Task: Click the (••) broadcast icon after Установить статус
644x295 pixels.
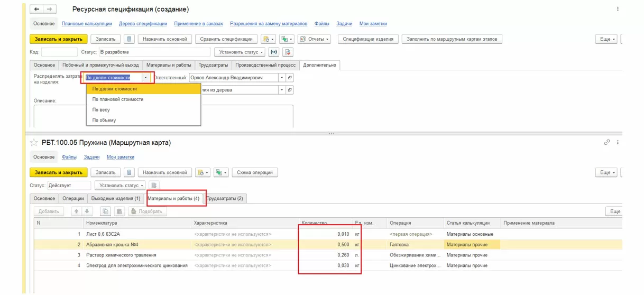Action: (x=273, y=52)
